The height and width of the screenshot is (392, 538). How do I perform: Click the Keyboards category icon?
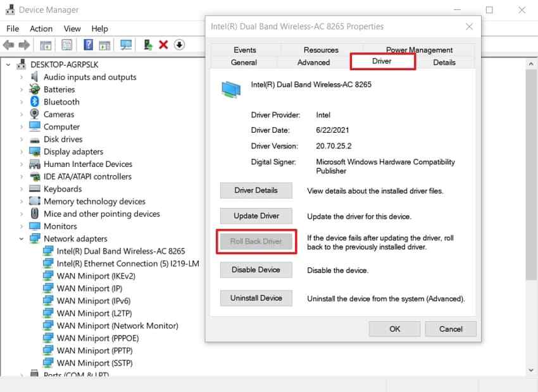click(x=35, y=188)
